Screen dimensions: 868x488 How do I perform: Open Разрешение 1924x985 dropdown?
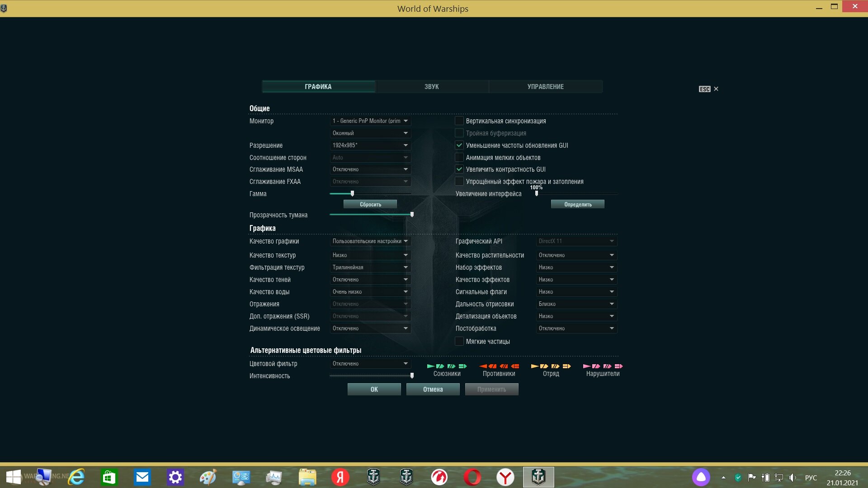pyautogui.click(x=370, y=145)
